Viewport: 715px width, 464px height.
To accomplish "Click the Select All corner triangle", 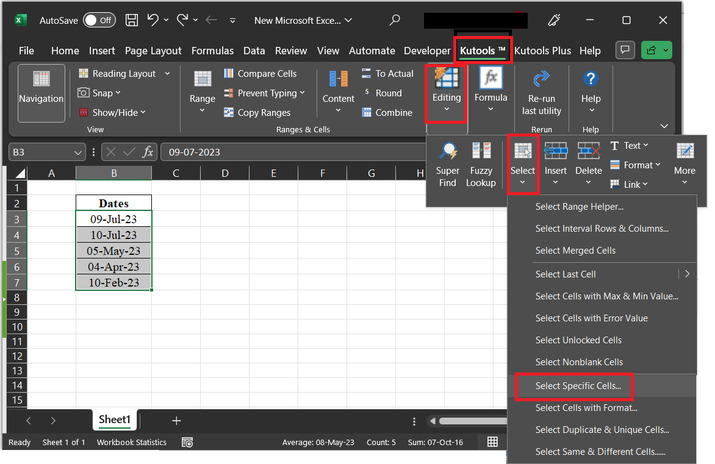I will (19, 173).
